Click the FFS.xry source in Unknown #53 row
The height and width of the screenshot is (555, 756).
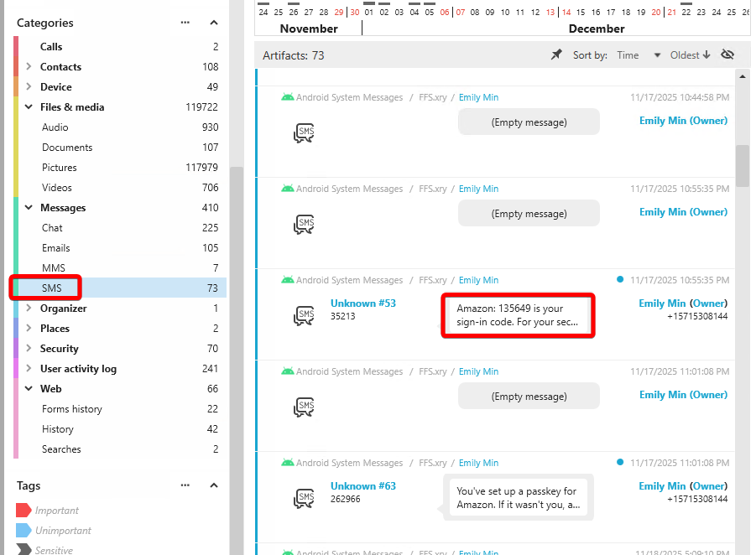(432, 280)
